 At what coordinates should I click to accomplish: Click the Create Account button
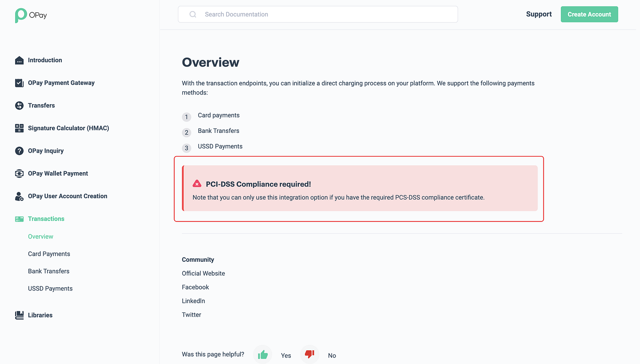pos(589,14)
